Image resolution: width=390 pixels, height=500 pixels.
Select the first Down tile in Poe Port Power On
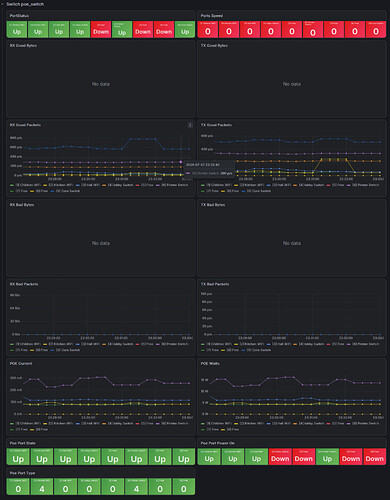(280, 457)
